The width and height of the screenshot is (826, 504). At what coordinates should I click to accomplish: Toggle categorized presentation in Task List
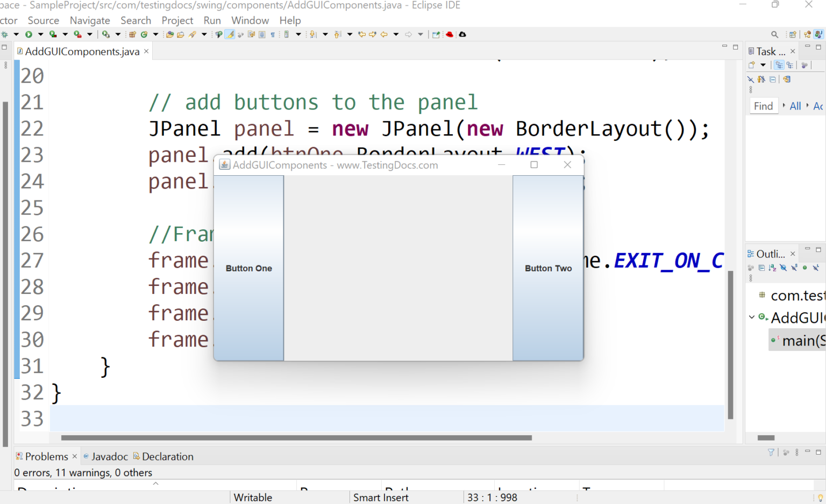click(779, 64)
